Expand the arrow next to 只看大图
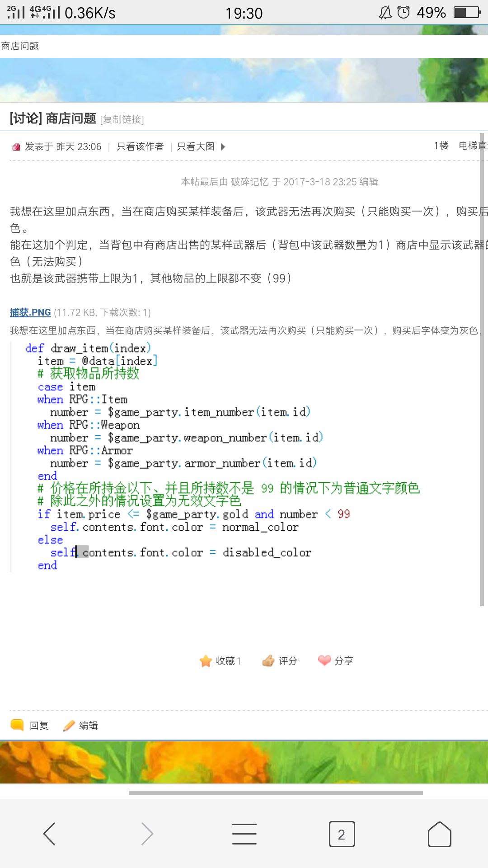 click(x=223, y=146)
